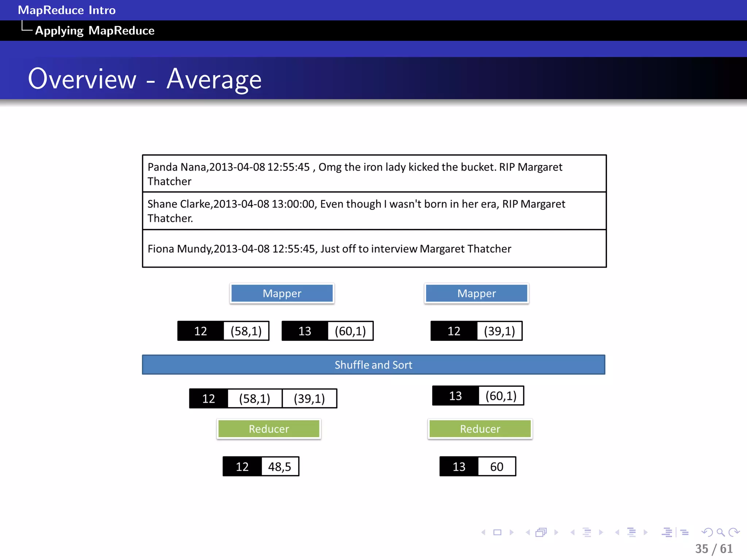The image size is (747, 560).
Task: Click the single slide rectangle navigation icon
Action: (497, 532)
